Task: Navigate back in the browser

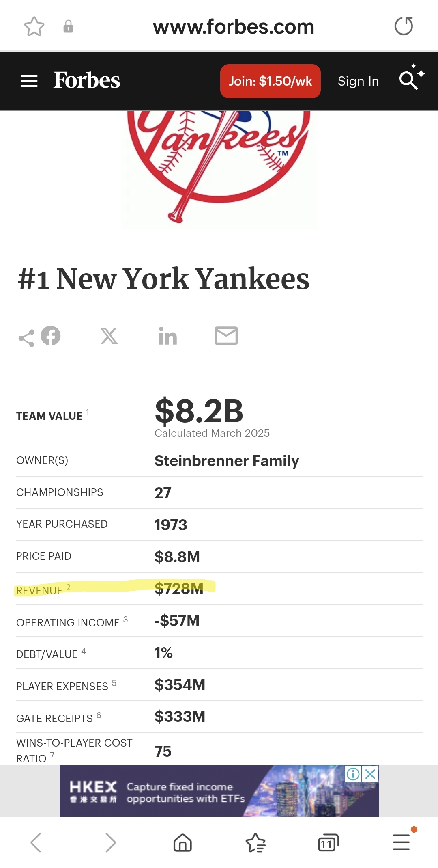Action: pos(36,842)
